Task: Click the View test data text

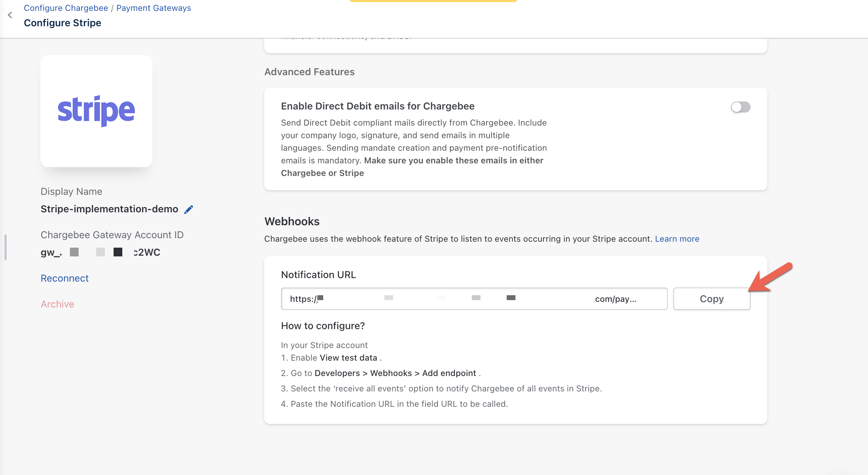Action: click(348, 358)
